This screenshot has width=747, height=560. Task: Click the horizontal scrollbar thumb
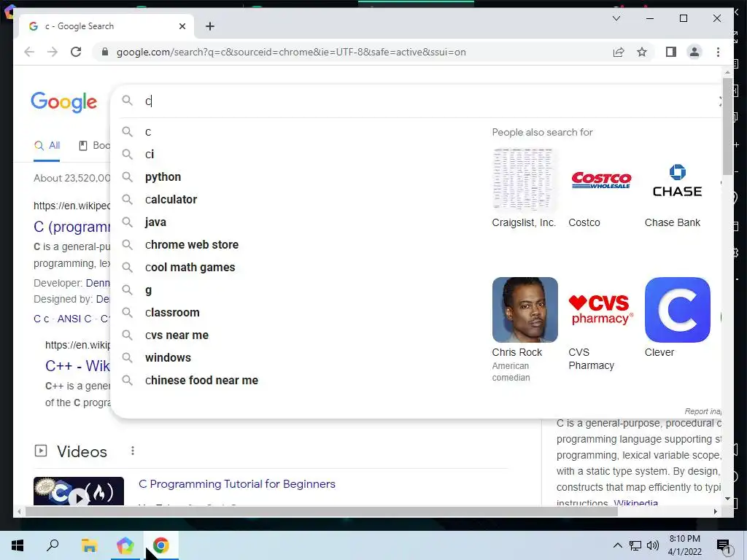(322, 512)
